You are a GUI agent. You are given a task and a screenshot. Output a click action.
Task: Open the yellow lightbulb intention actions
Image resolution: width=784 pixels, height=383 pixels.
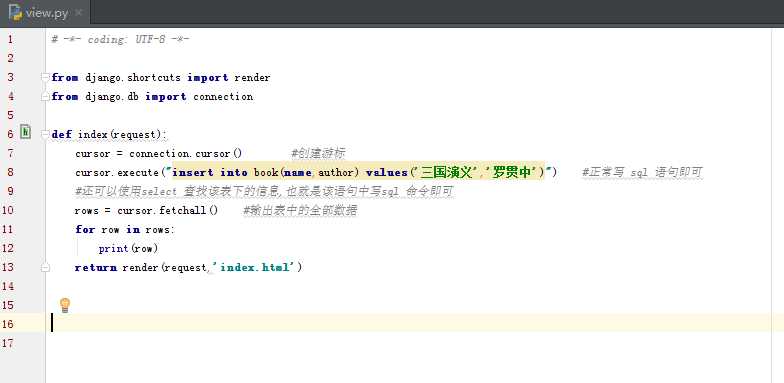[x=64, y=305]
